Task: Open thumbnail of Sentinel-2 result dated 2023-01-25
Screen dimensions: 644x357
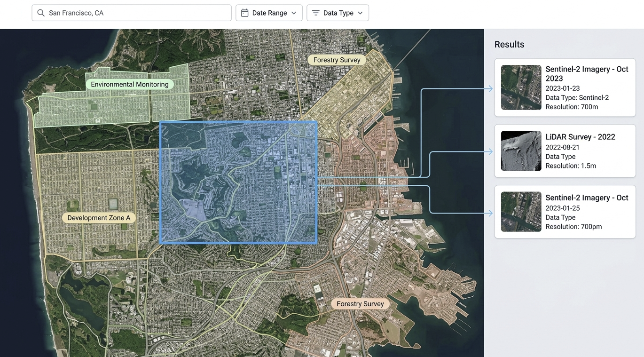Action: pyautogui.click(x=521, y=212)
